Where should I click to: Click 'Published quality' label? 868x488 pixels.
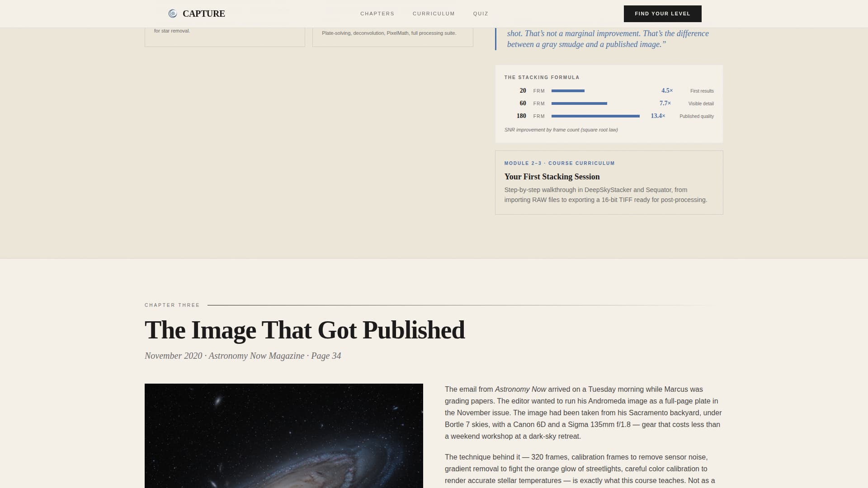click(x=696, y=116)
